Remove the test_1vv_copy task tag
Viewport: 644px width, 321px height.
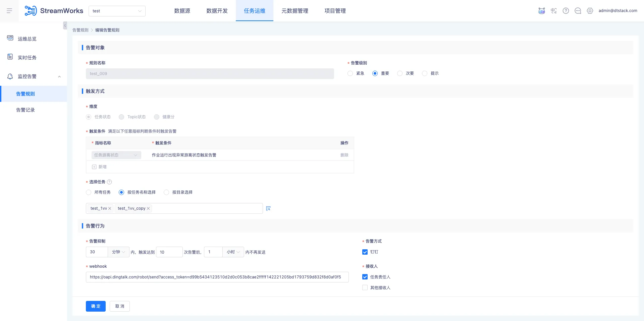tap(148, 208)
